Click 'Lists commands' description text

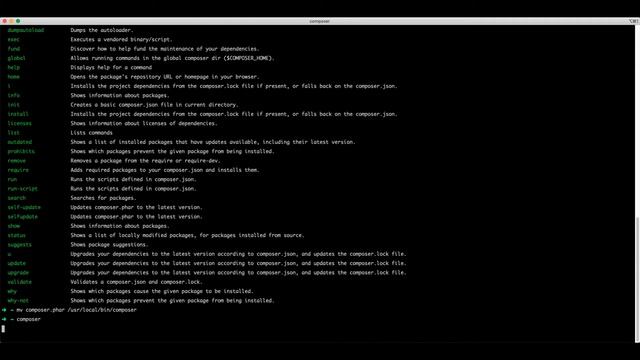(91, 133)
